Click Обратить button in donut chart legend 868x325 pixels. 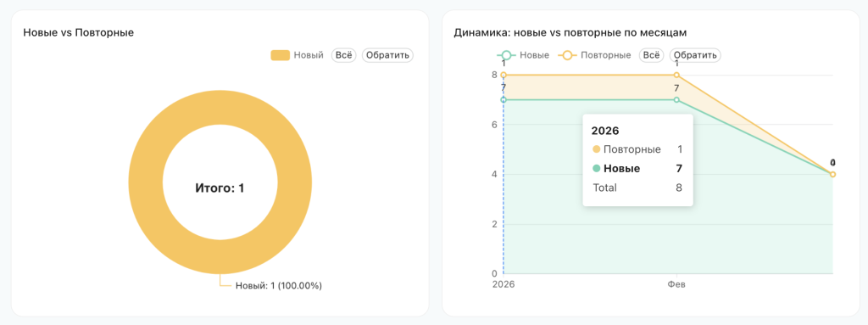click(x=387, y=55)
